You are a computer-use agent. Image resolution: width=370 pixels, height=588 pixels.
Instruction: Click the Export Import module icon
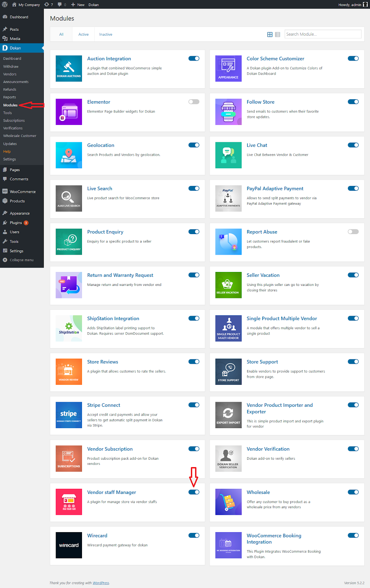click(228, 415)
